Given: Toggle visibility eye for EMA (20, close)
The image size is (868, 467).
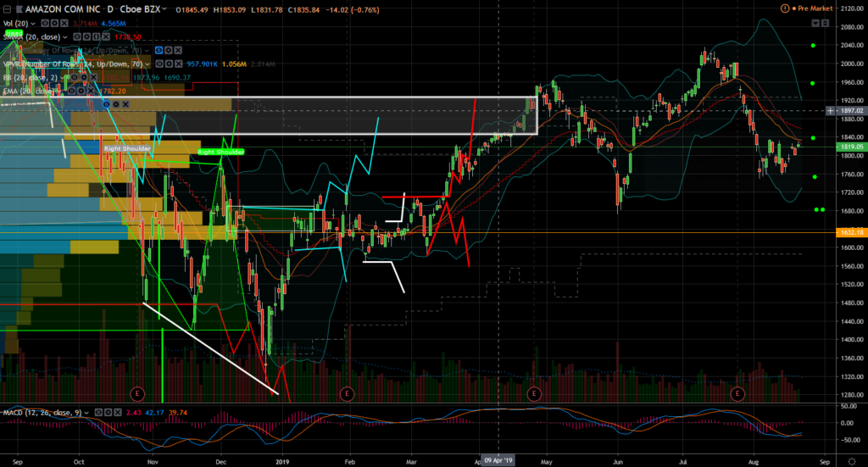Looking at the screenshot, I should tap(71, 91).
